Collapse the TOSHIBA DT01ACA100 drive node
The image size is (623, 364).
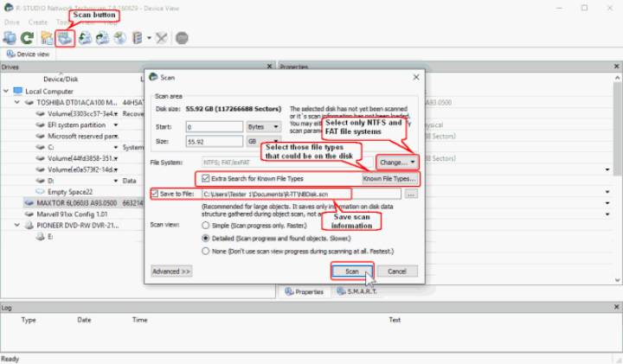(17, 102)
